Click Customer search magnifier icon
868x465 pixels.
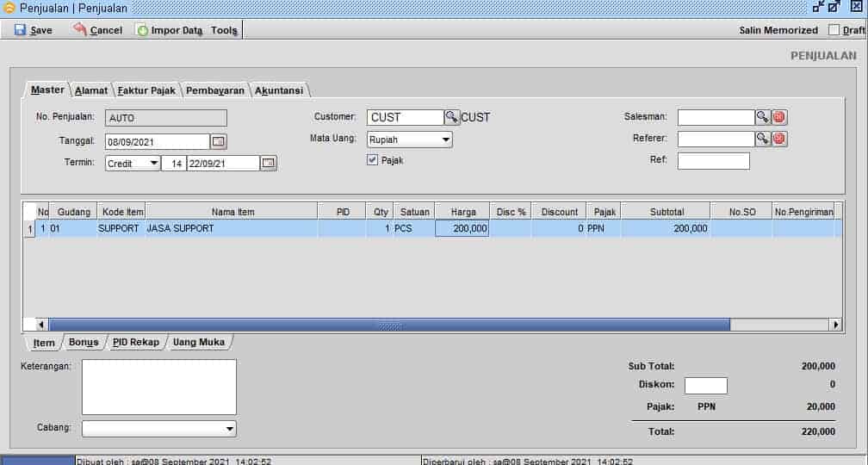452,117
